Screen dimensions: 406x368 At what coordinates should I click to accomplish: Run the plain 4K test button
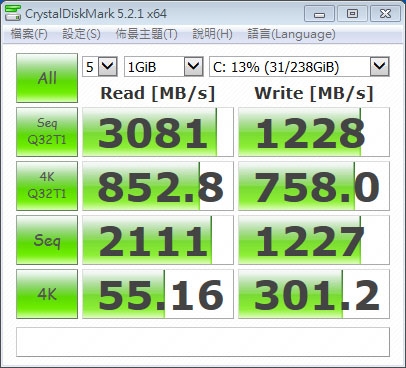[47, 294]
